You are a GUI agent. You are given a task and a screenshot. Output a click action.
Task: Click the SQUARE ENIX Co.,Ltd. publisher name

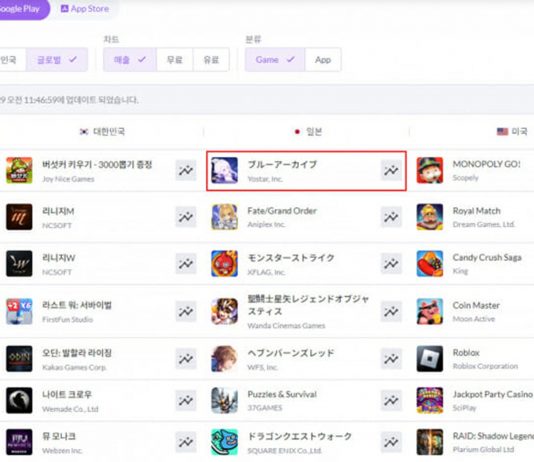[x=284, y=450]
